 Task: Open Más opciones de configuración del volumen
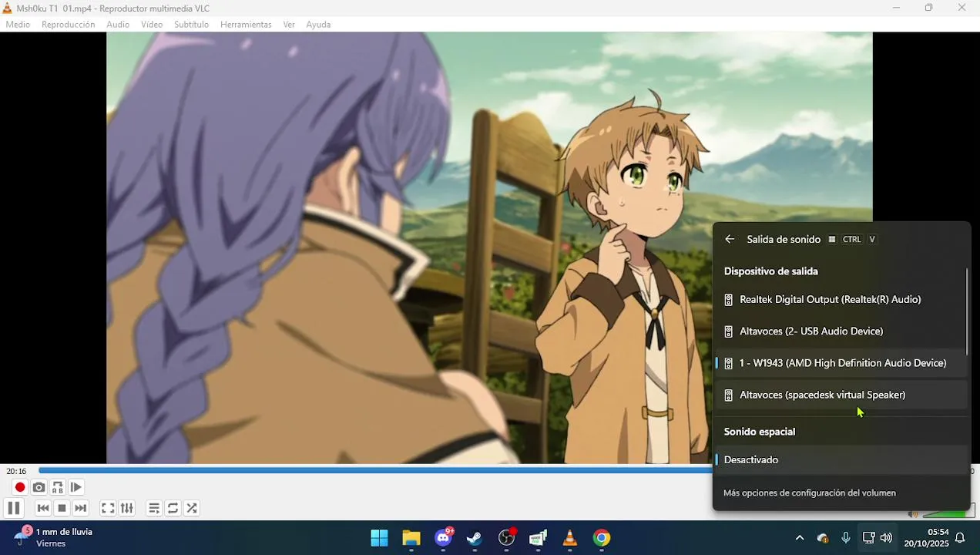coord(809,493)
